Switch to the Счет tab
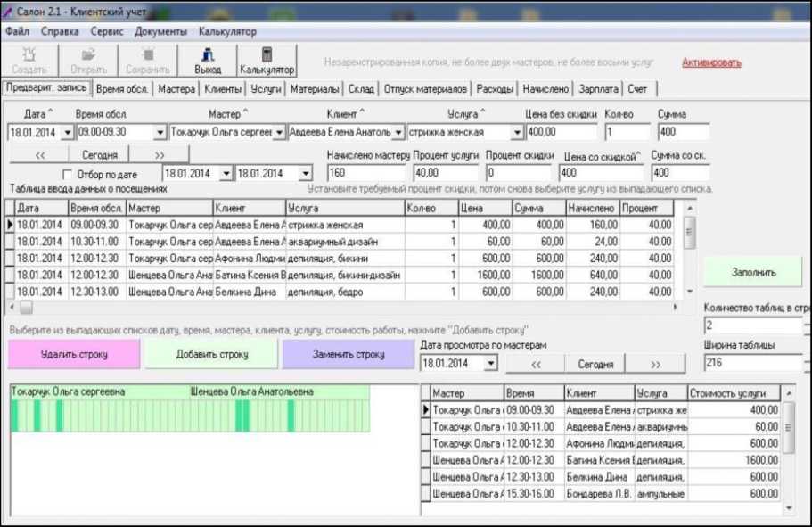812x527 pixels. pyautogui.click(x=637, y=89)
